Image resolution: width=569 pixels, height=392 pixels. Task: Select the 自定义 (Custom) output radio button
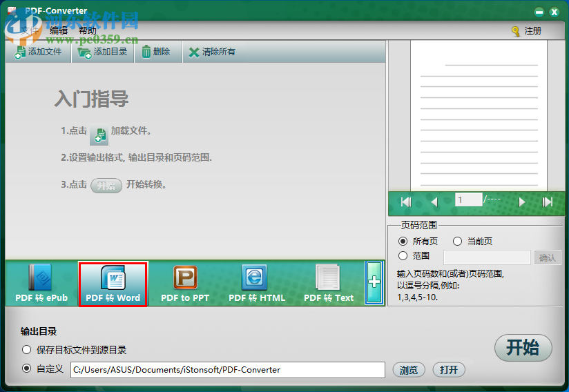point(26,369)
